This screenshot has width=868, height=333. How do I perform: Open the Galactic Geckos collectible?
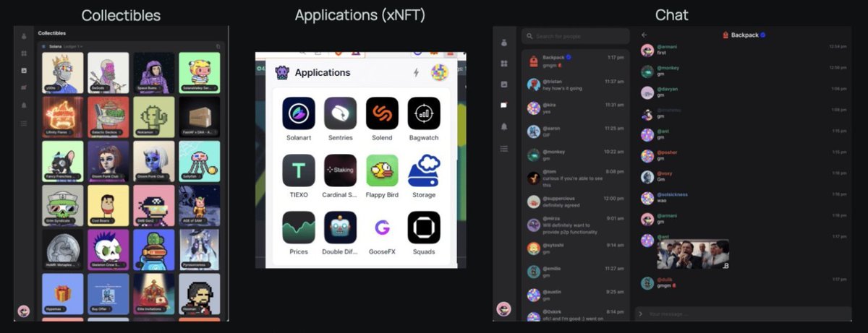109,117
